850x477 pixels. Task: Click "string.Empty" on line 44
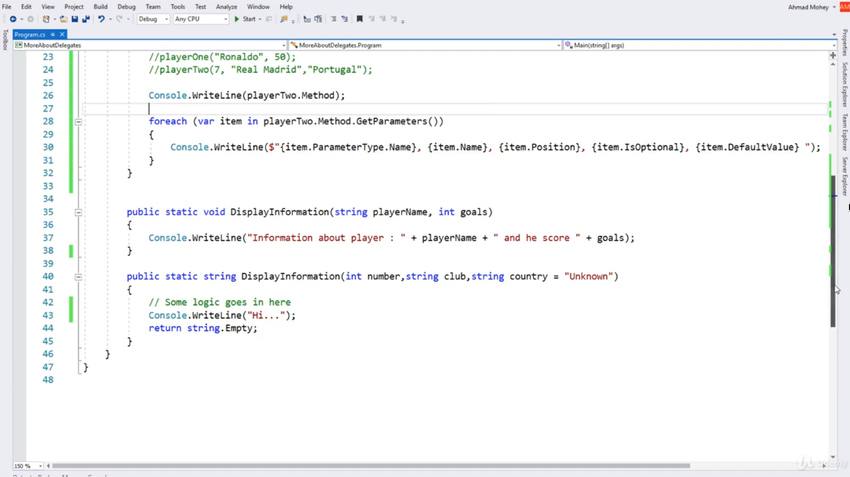[222, 328]
